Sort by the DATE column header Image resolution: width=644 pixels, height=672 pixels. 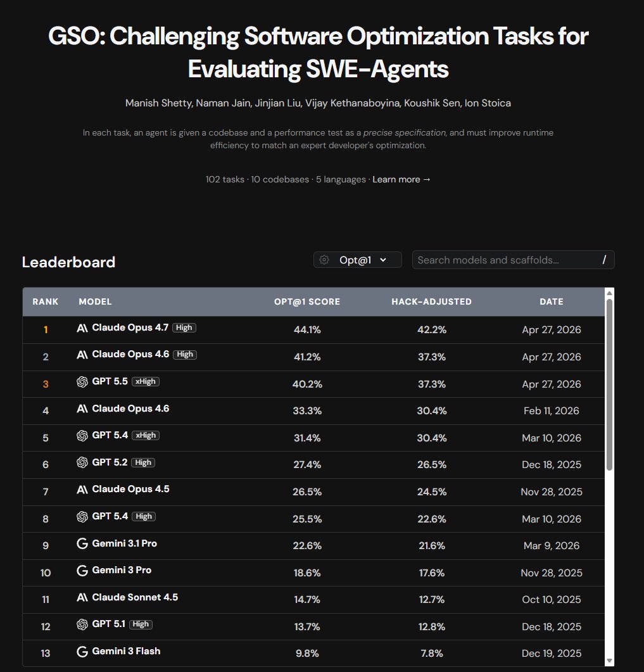(552, 301)
